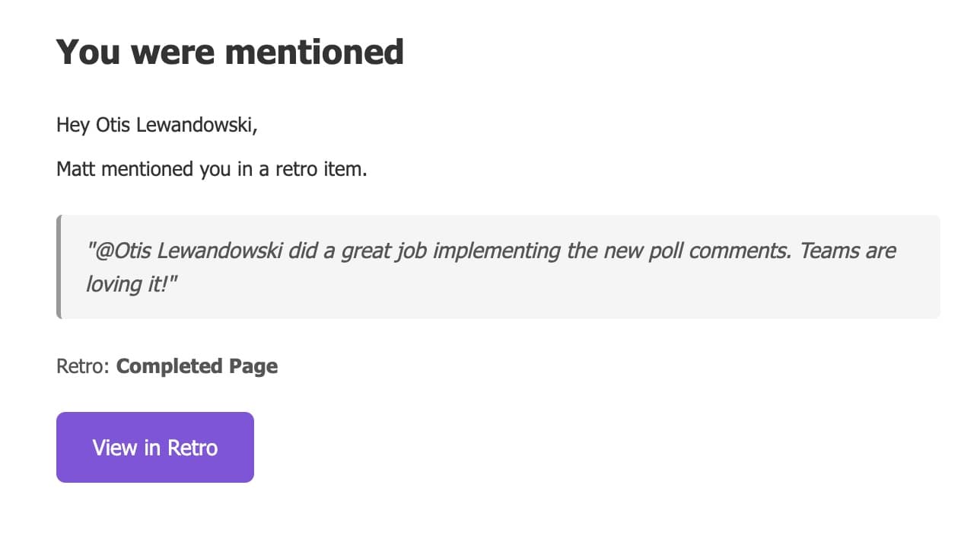The width and height of the screenshot is (980, 533).
Task: Click the bolded Completed Page text
Action: tap(196, 366)
